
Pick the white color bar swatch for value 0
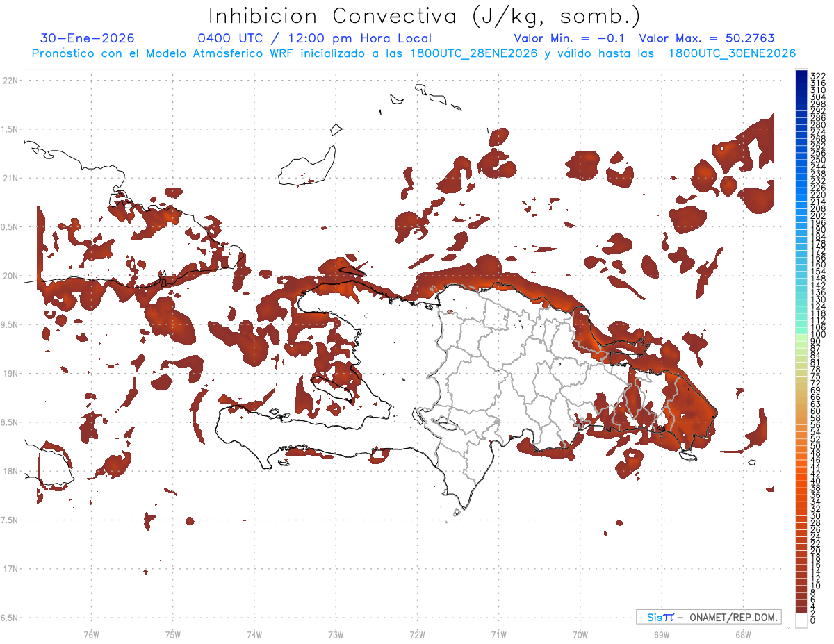tap(801, 620)
